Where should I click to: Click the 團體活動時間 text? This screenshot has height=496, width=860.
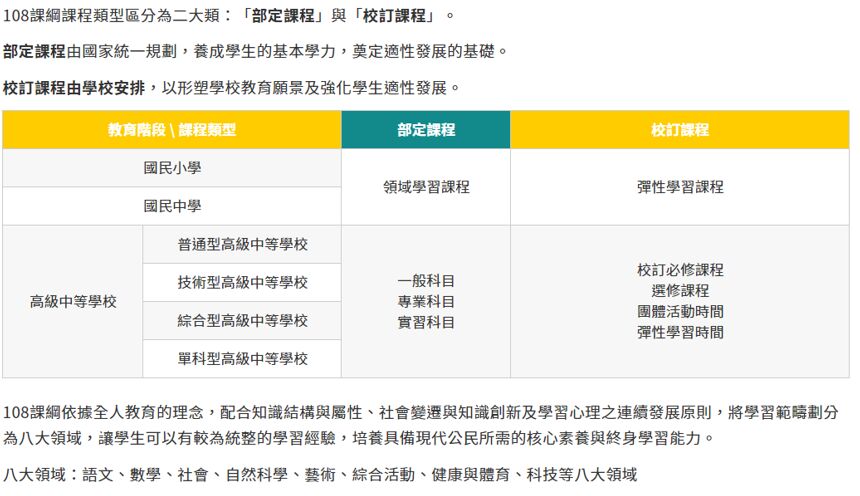(680, 312)
